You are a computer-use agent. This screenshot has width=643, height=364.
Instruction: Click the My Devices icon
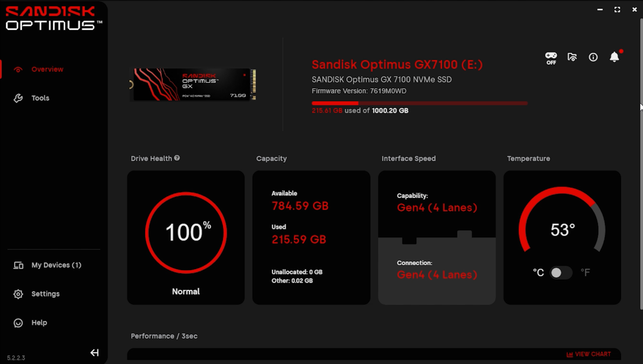pyautogui.click(x=18, y=265)
